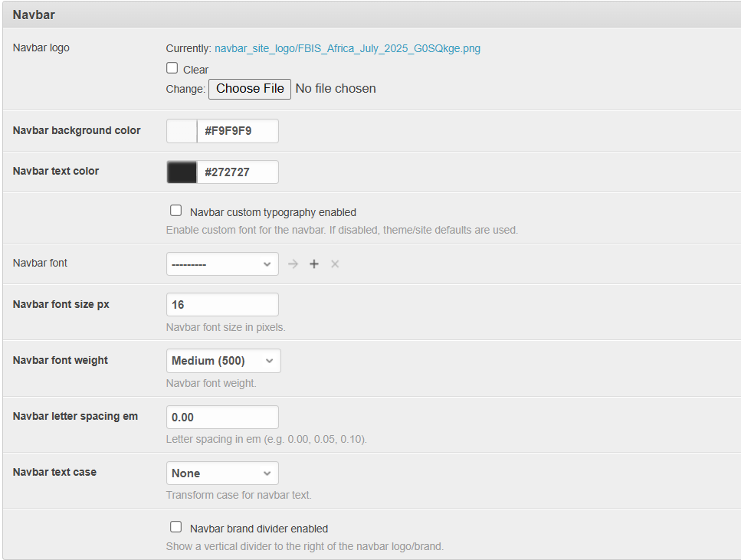Click the Navbar font size px input
Image resolution: width=741 pixels, height=560 pixels.
[x=222, y=305]
